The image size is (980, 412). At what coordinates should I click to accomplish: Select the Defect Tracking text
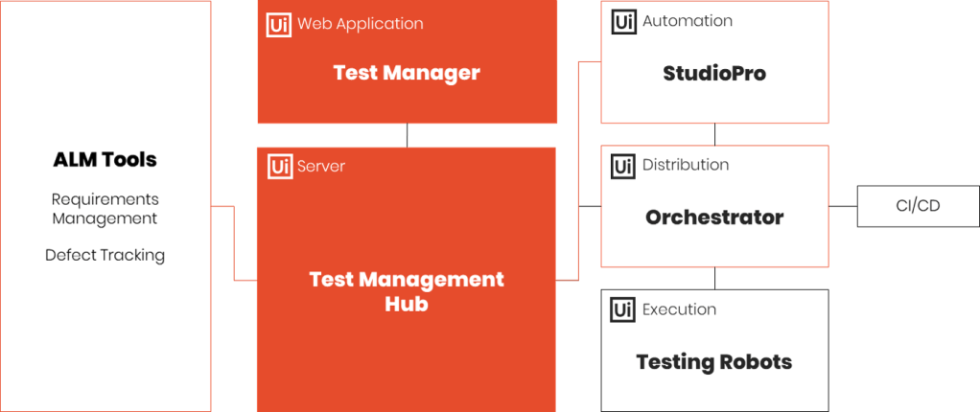[x=105, y=256]
